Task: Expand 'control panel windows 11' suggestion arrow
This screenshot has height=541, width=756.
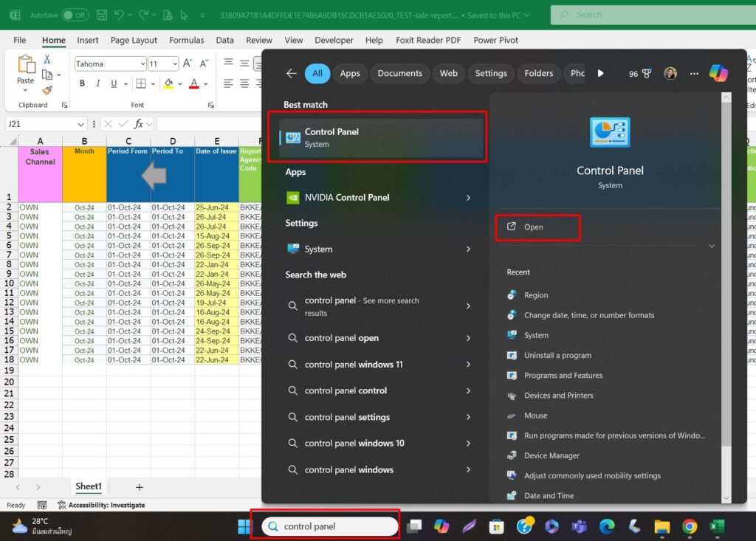Action: [468, 365]
